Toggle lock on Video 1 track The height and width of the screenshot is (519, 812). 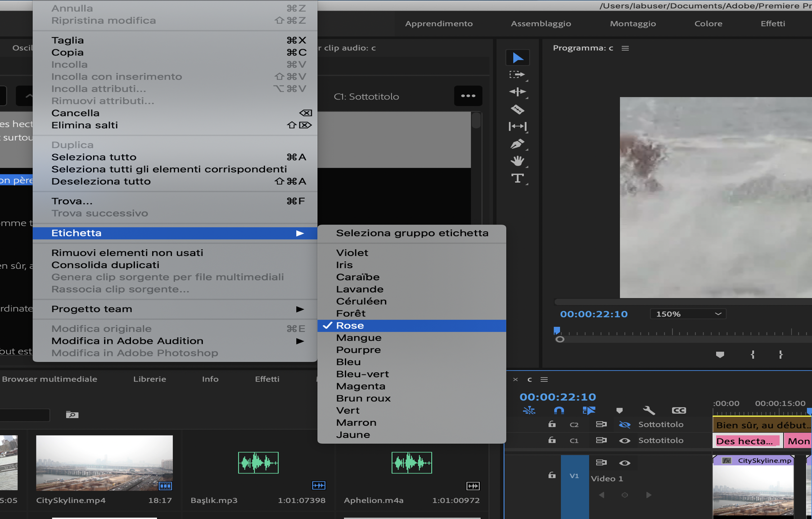click(x=552, y=475)
